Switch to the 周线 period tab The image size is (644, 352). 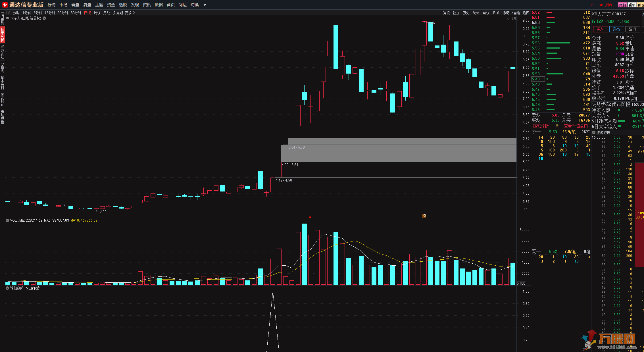point(97,13)
